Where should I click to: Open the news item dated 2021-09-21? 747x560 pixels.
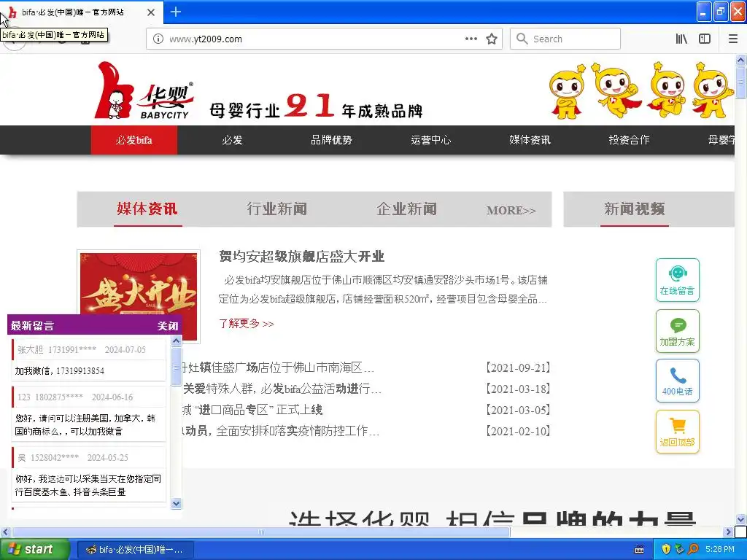277,367
